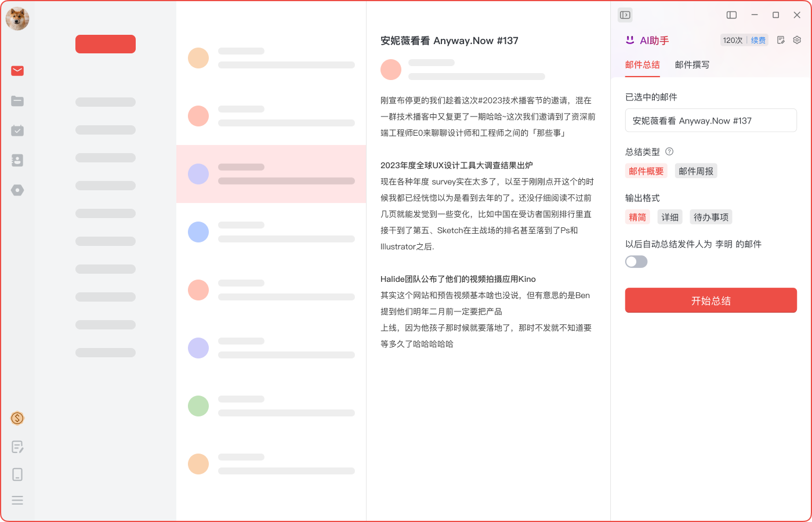
Task: Click the selected email title input field
Action: click(x=710, y=120)
